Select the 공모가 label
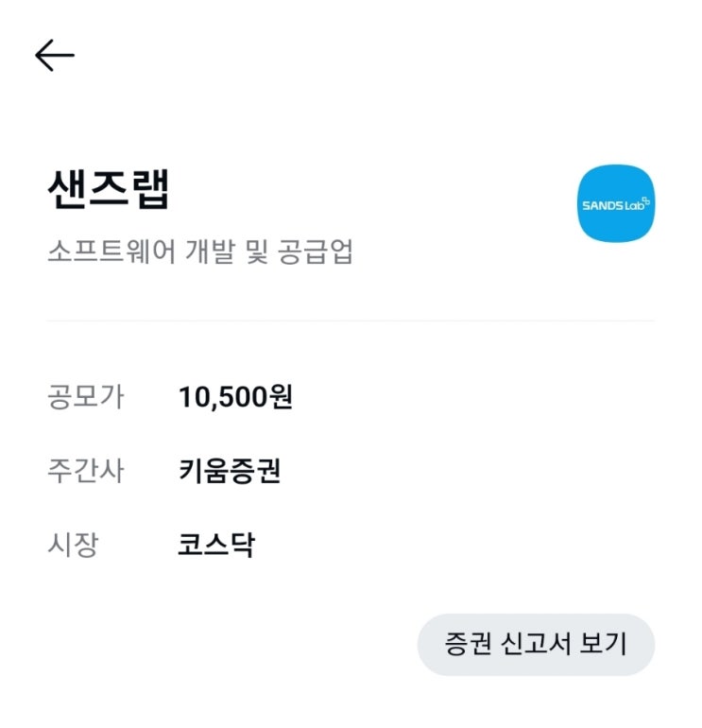This screenshot has height=728, width=702. (x=86, y=397)
